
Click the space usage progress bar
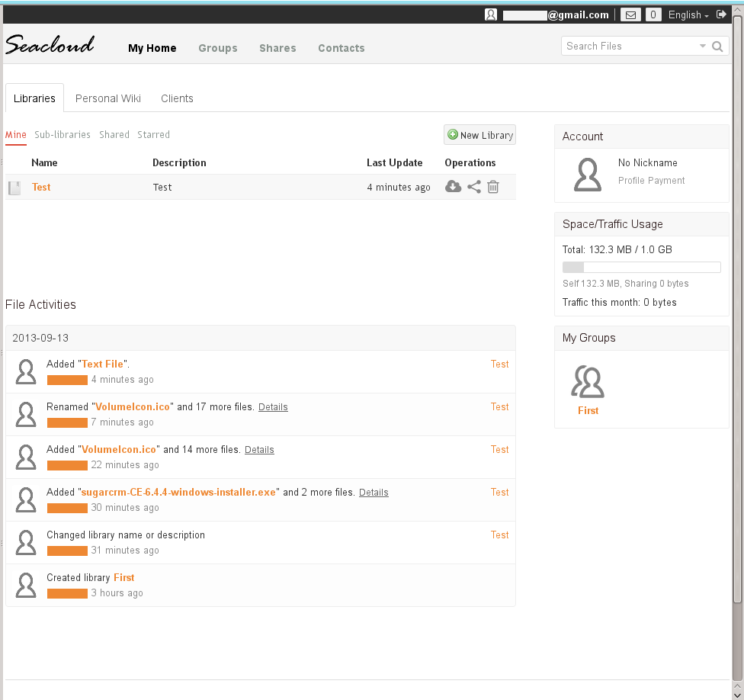tap(641, 268)
